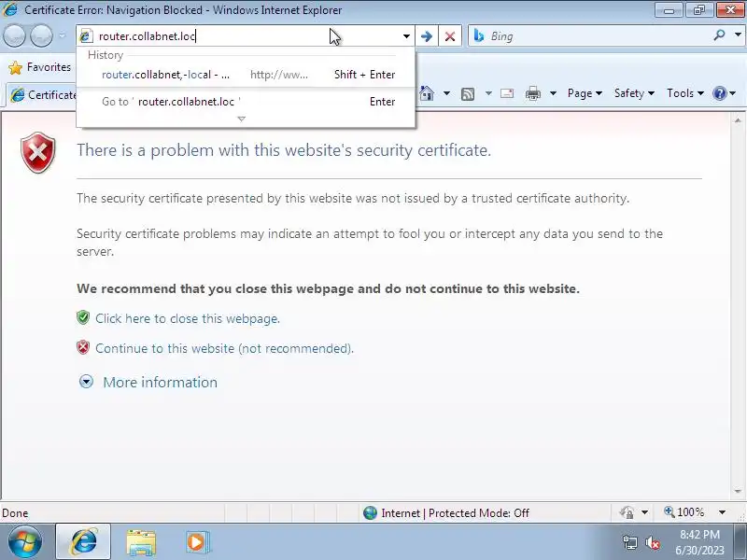Open the address bar autocomplete dropdown arrow
The height and width of the screenshot is (560, 747).
click(406, 36)
